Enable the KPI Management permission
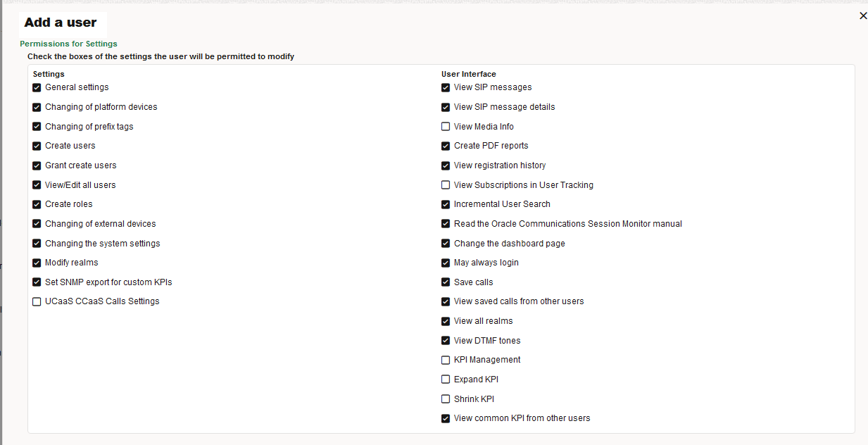 point(446,360)
